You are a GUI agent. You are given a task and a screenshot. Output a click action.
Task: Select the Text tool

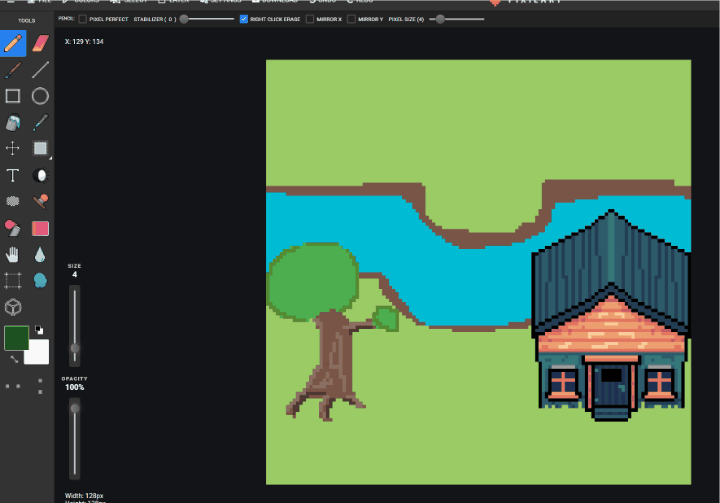[13, 175]
